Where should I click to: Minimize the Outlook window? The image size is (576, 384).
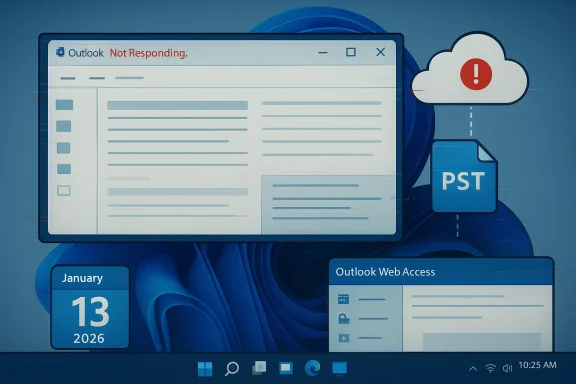(x=323, y=53)
